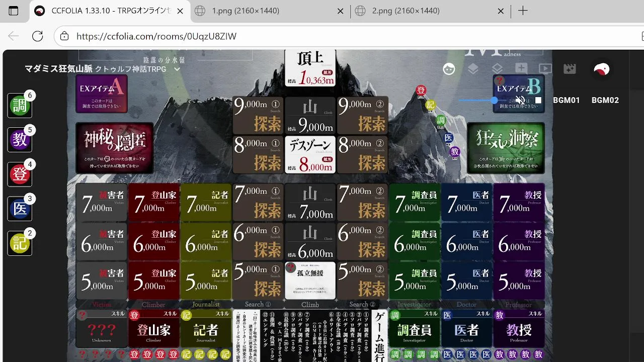Click the red 登 token on the mountain
644x362 pixels.
(x=421, y=90)
